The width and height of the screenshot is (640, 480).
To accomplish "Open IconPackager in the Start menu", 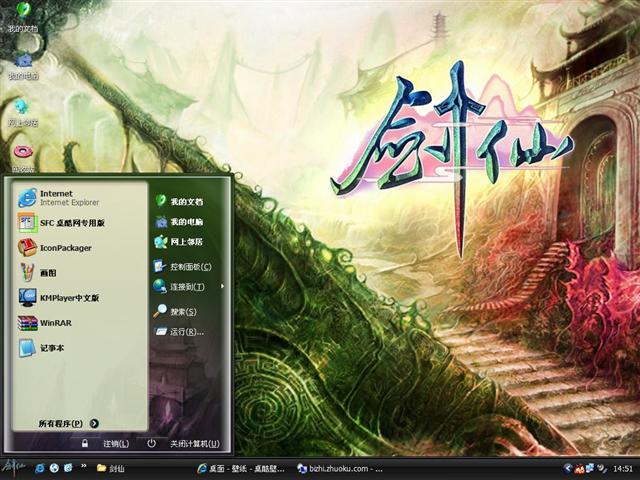I will pos(80,248).
